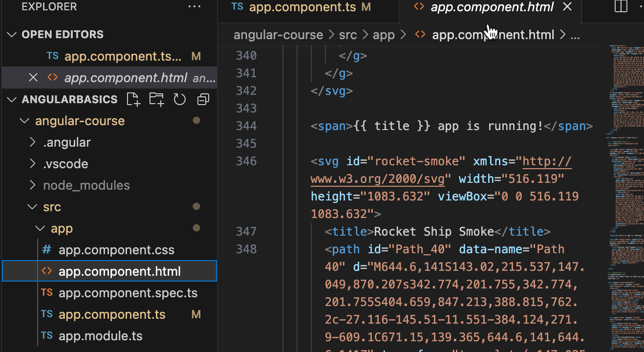
Task: Refresh the Explorer view
Action: 179,99
